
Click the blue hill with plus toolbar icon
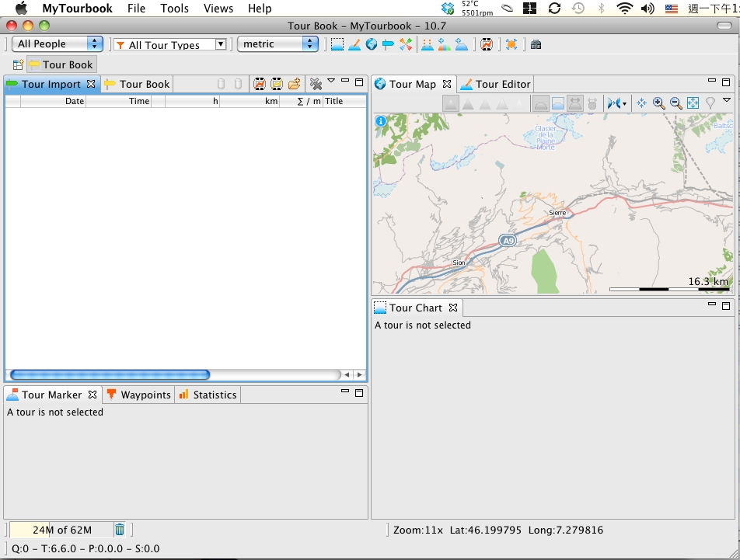462,44
